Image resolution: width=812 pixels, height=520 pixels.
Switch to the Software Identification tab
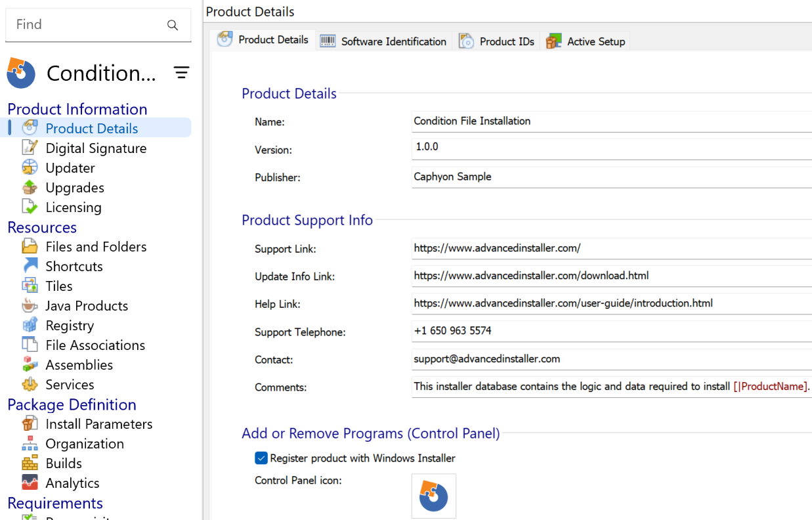[384, 41]
